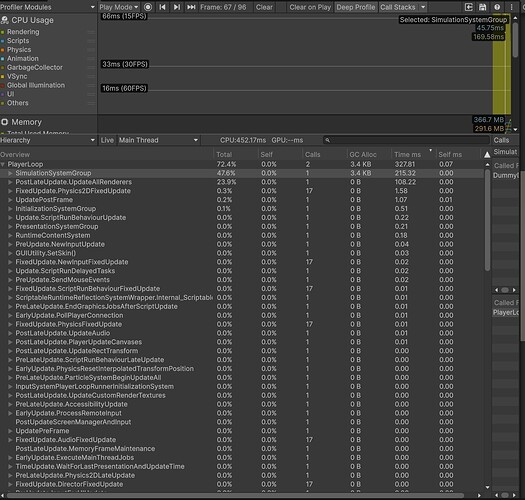This screenshot has width=525, height=500.
Task: Open the Main Thread selector dropdown
Action: [158, 140]
